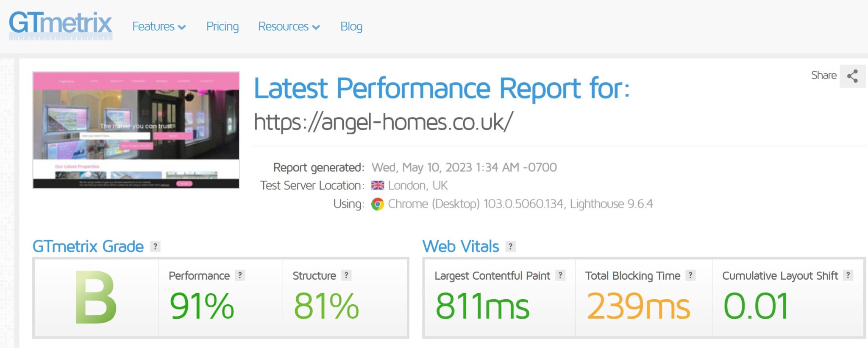Click Cumulative Layout Shift help icon
This screenshot has width=868, height=348.
(x=848, y=275)
